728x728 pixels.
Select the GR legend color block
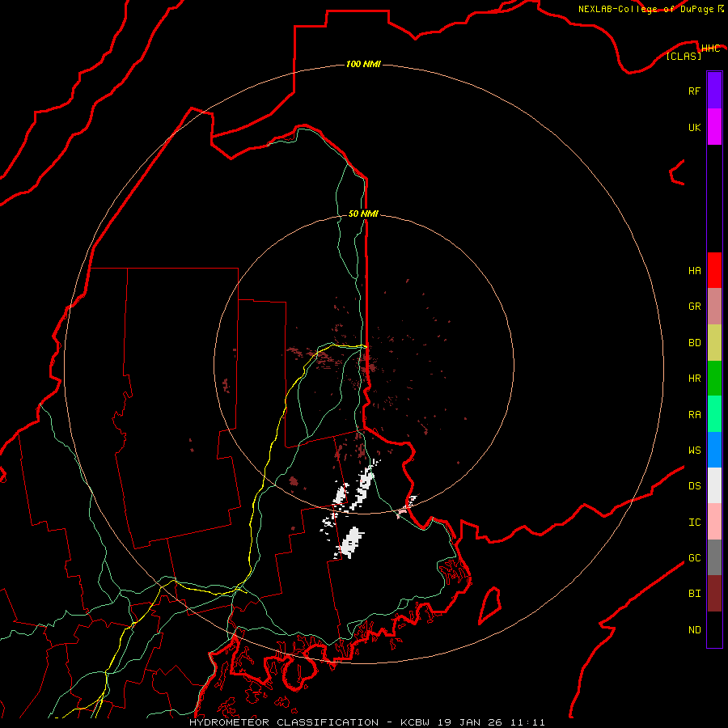(x=714, y=306)
